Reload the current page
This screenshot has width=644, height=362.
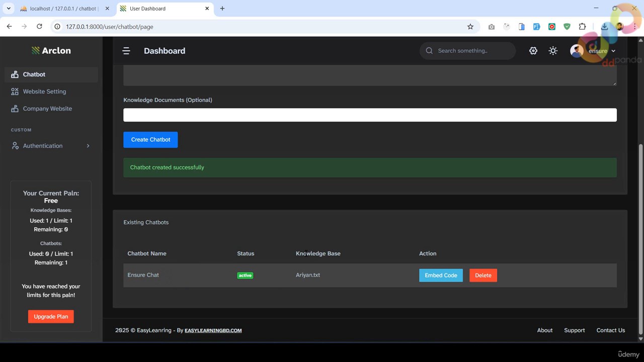click(39, 27)
